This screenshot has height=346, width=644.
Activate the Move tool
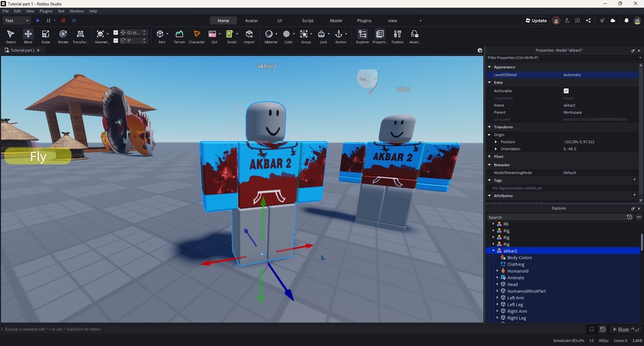pyautogui.click(x=28, y=36)
